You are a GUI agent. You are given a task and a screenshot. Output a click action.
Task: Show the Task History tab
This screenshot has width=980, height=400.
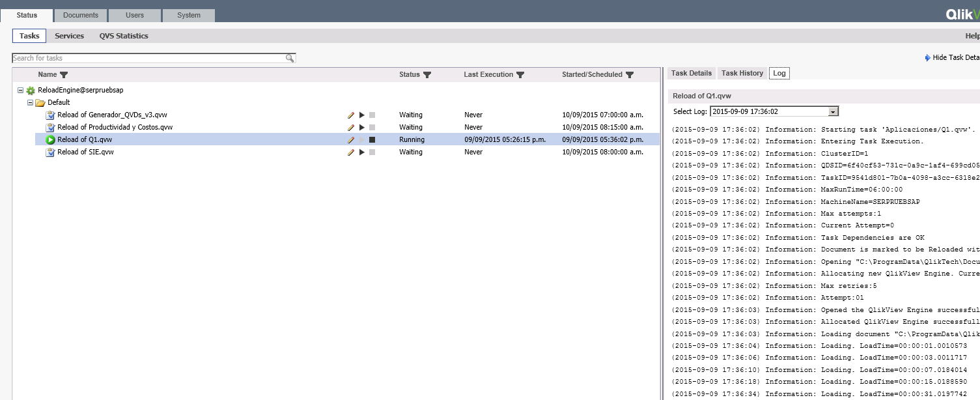(742, 73)
